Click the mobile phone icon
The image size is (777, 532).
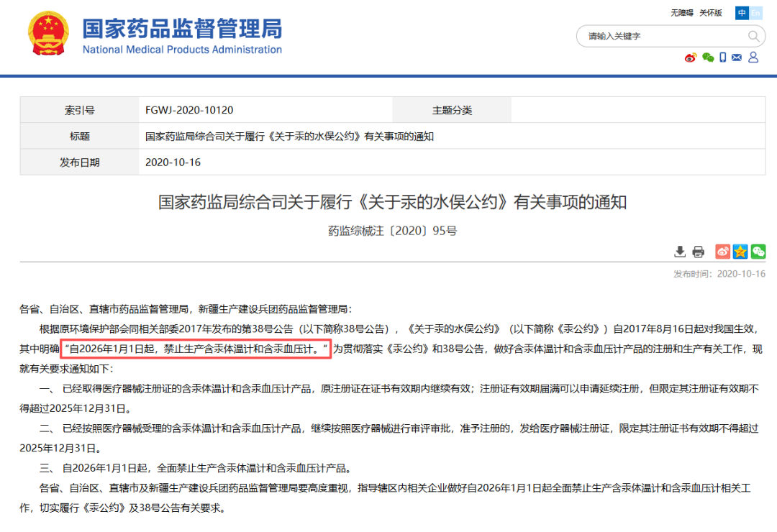(723, 58)
